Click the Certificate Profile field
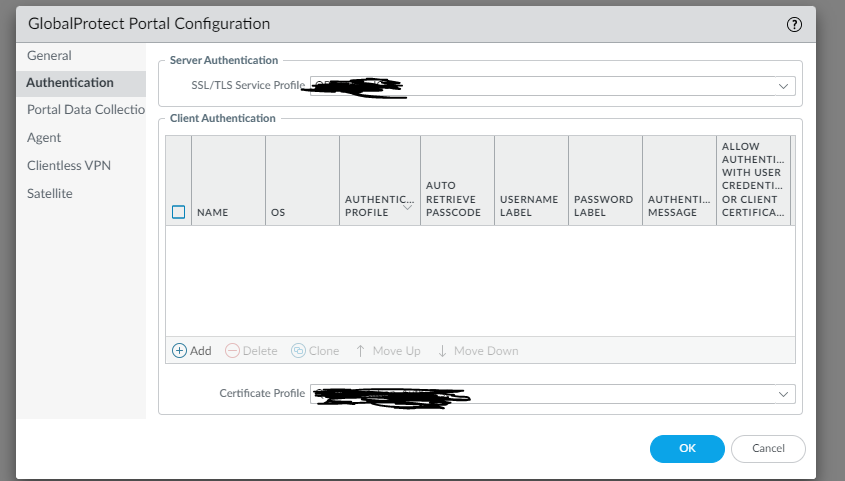The width and height of the screenshot is (845, 481). click(x=552, y=394)
